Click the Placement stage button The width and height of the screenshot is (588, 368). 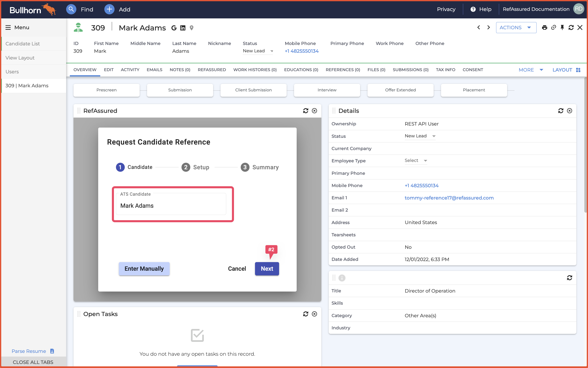pyautogui.click(x=474, y=90)
